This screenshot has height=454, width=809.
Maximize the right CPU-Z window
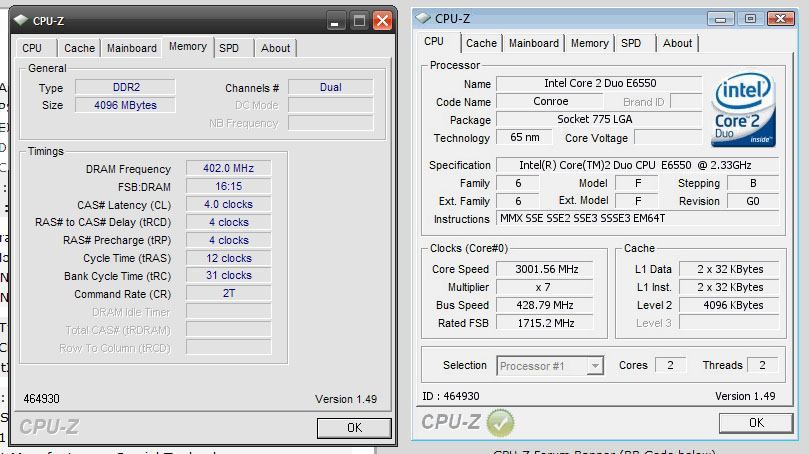pos(750,19)
